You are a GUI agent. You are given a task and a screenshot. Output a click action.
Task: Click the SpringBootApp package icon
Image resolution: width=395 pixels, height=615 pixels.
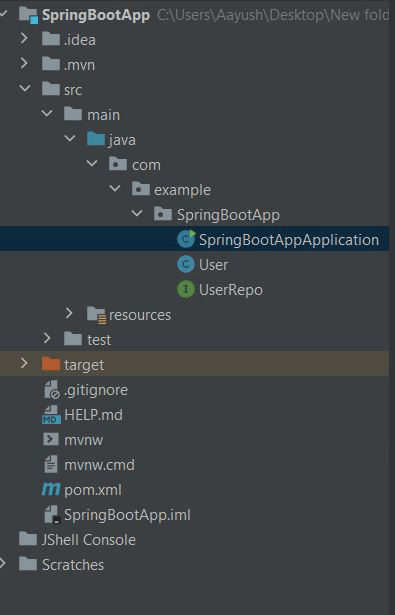click(x=163, y=214)
